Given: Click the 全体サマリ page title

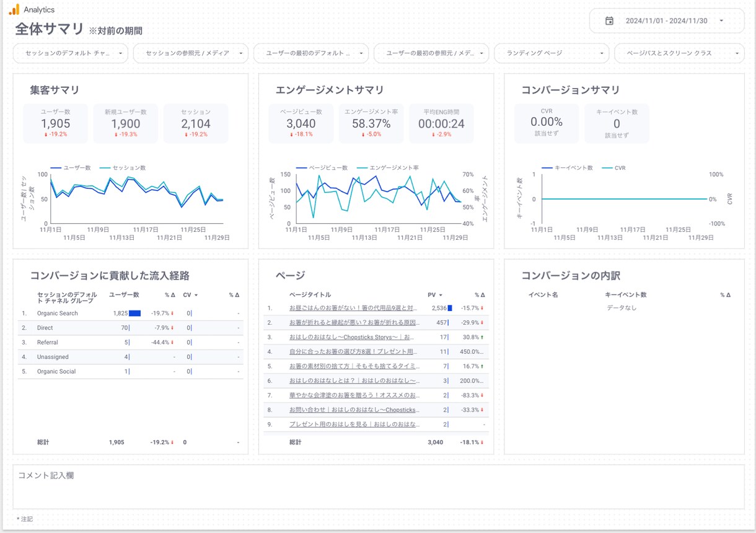Looking at the screenshot, I should point(49,29).
